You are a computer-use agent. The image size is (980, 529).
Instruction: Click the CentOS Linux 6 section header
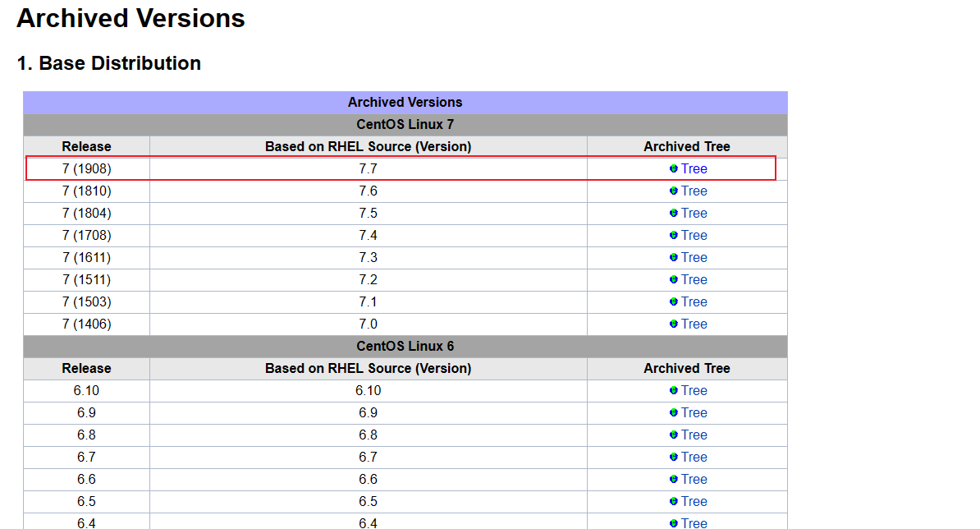pyautogui.click(x=405, y=347)
